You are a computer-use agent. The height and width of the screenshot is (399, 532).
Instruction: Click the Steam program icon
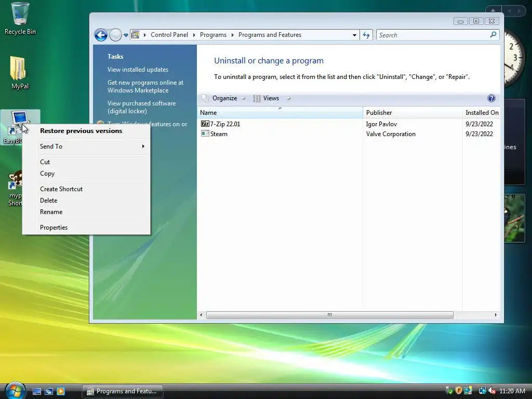[x=205, y=134]
